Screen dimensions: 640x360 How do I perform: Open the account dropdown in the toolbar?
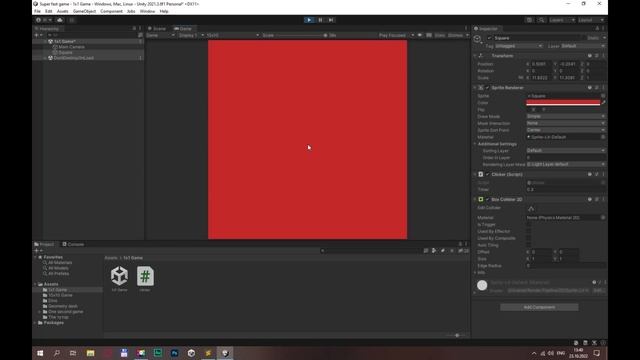coord(44,20)
